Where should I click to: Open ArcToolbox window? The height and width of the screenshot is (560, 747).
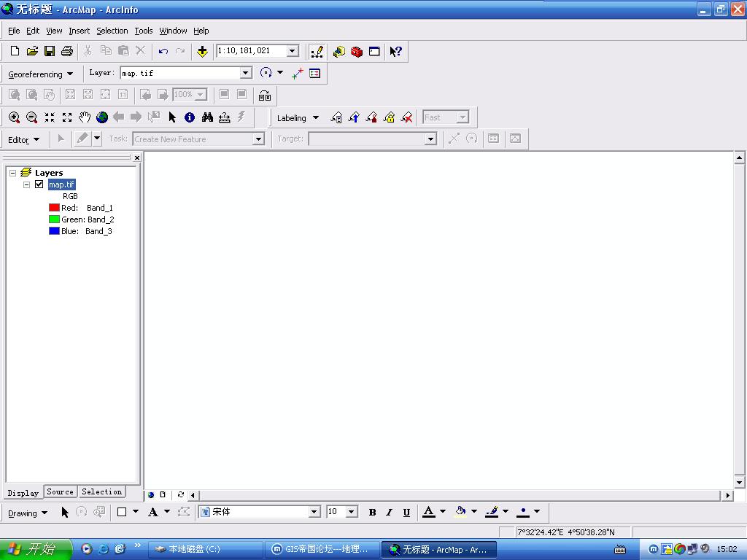pos(357,51)
